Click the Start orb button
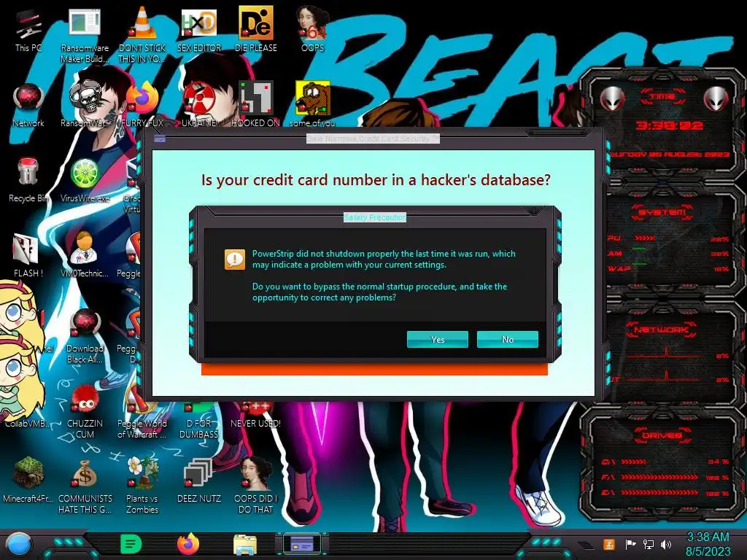The height and width of the screenshot is (560, 747). pos(18,544)
